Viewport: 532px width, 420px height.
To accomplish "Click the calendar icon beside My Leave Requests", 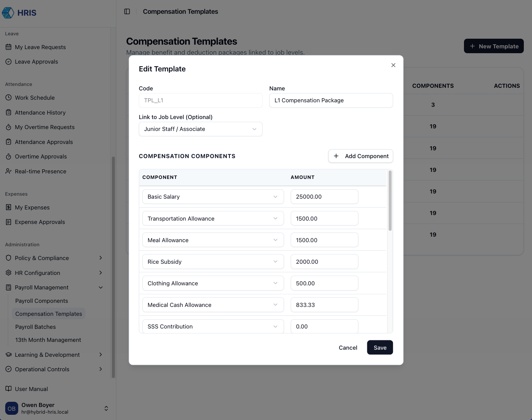I will point(9,47).
